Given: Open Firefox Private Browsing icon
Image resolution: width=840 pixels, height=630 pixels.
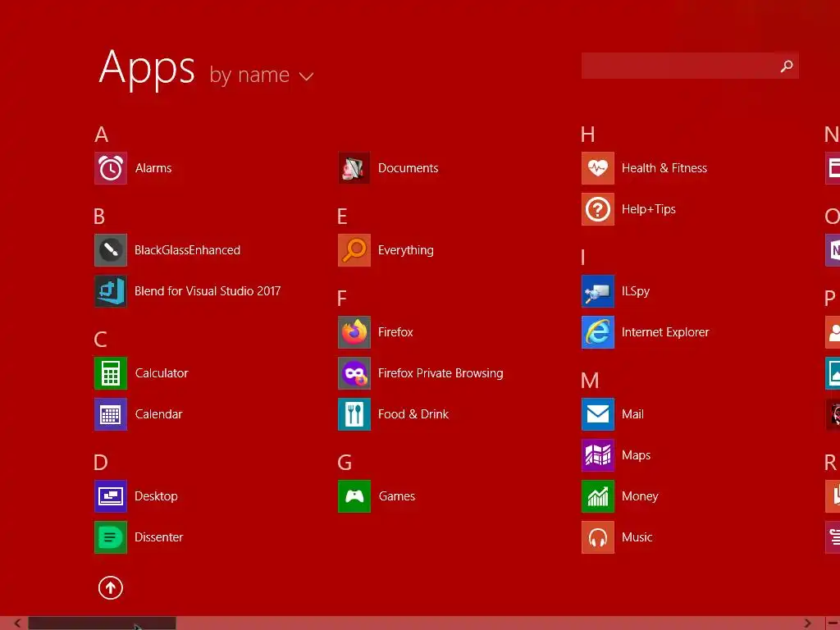Looking at the screenshot, I should pyautogui.click(x=354, y=373).
